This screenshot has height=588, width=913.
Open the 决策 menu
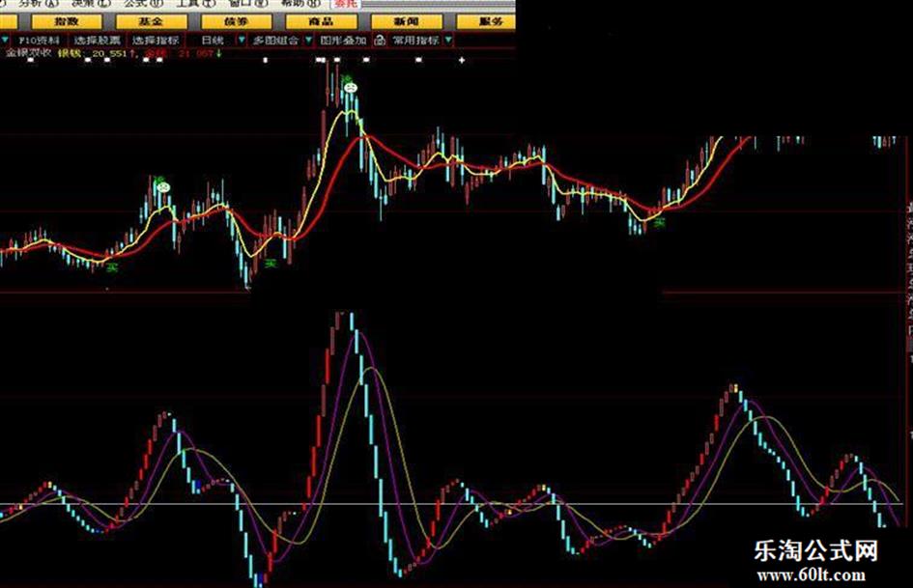(91, 4)
